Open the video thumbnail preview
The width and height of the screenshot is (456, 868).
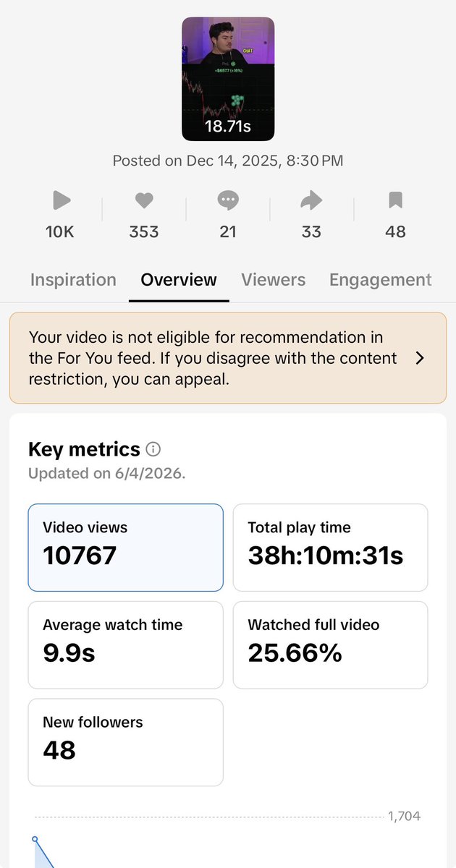(228, 79)
